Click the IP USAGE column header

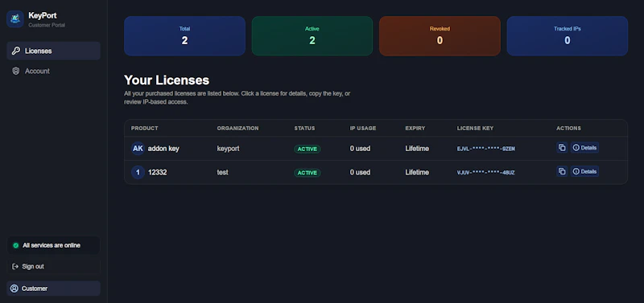(363, 129)
